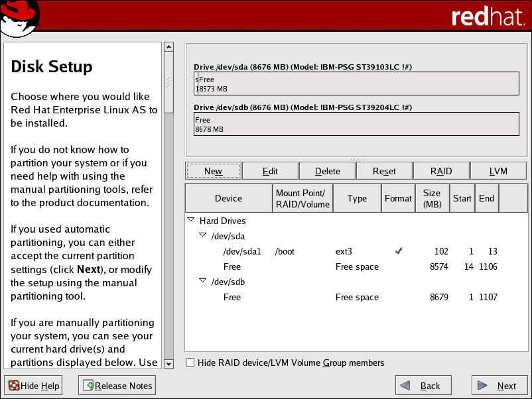Image resolution: width=532 pixels, height=399 pixels.
Task: Click the redhat wordmark in the banner
Action: coord(488,17)
